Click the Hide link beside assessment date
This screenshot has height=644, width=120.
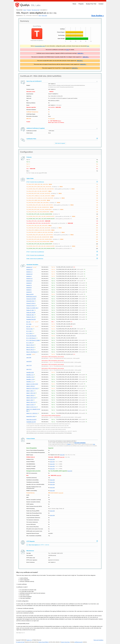40,15
